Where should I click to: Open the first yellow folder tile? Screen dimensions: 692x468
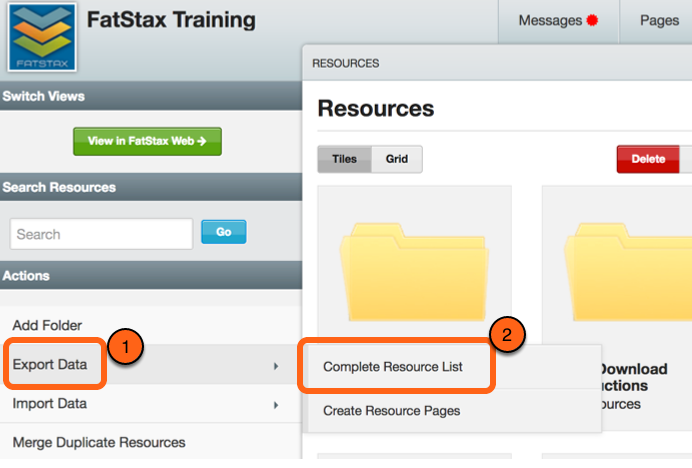(414, 272)
